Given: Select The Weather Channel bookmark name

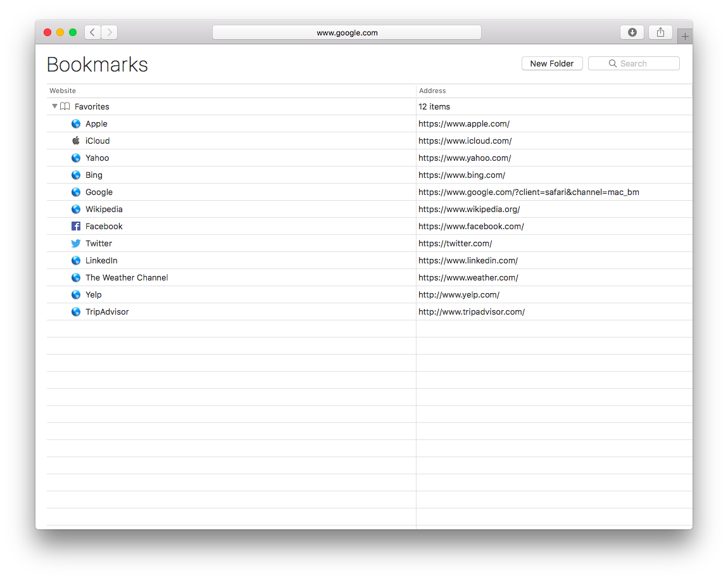Looking at the screenshot, I should [x=127, y=278].
